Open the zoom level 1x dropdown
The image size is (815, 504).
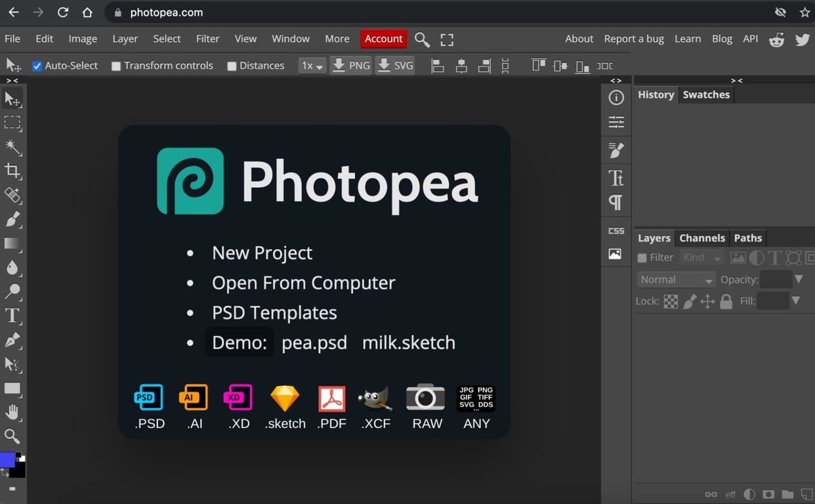tap(312, 65)
